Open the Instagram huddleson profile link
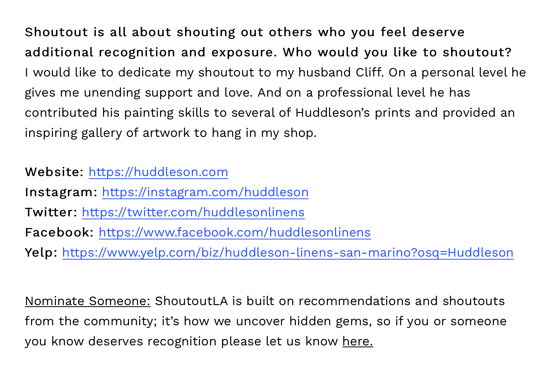 point(205,192)
